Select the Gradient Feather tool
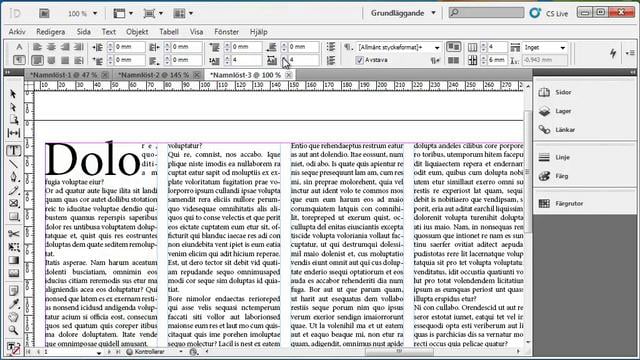 click(x=13, y=273)
